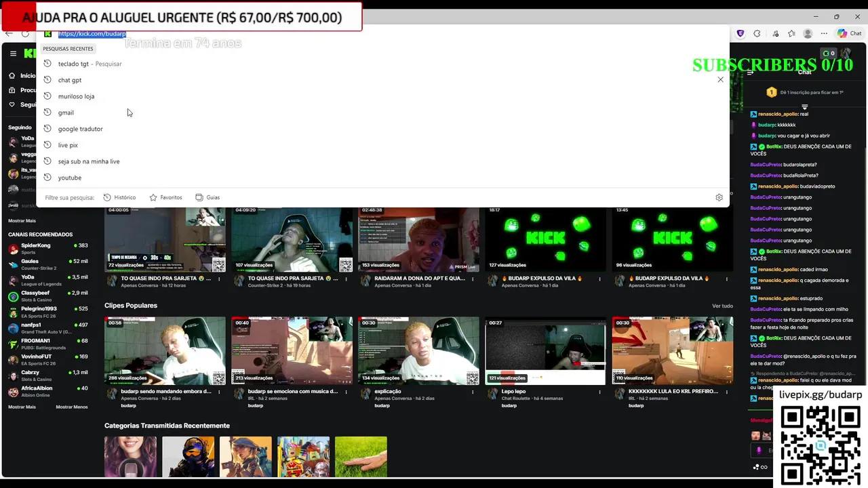Open the purple shield browser extension
868x488 pixels.
[x=740, y=34]
